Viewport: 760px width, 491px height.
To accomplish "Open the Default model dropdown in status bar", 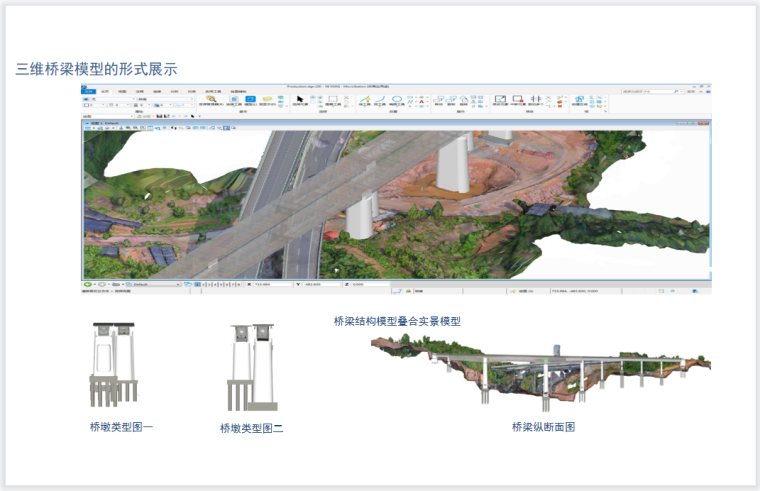I will click(155, 284).
